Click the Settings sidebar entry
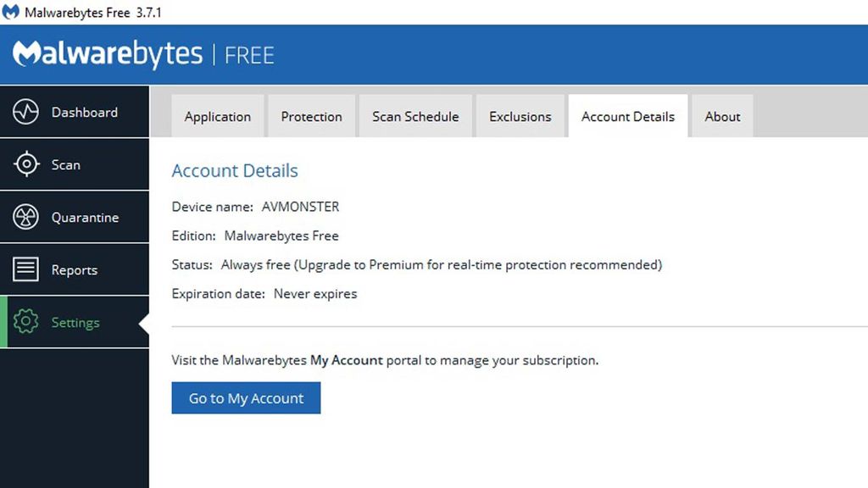This screenshot has width=868, height=488. (75, 322)
